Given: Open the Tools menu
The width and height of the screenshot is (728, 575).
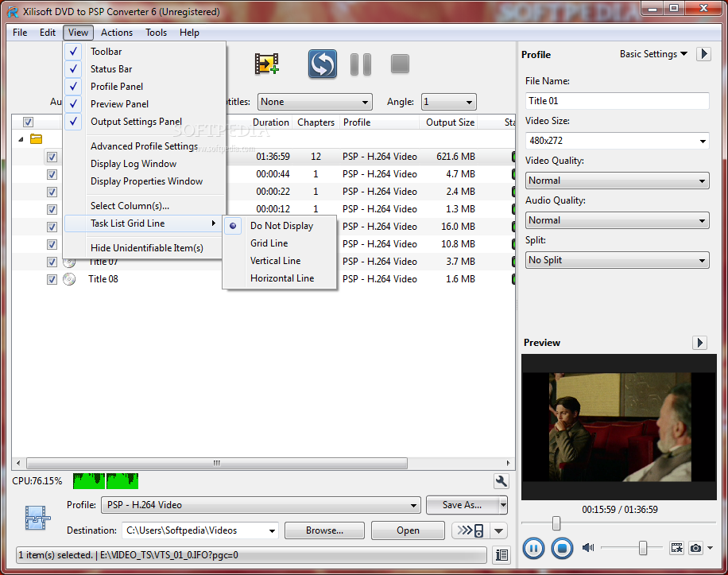Looking at the screenshot, I should [x=156, y=33].
